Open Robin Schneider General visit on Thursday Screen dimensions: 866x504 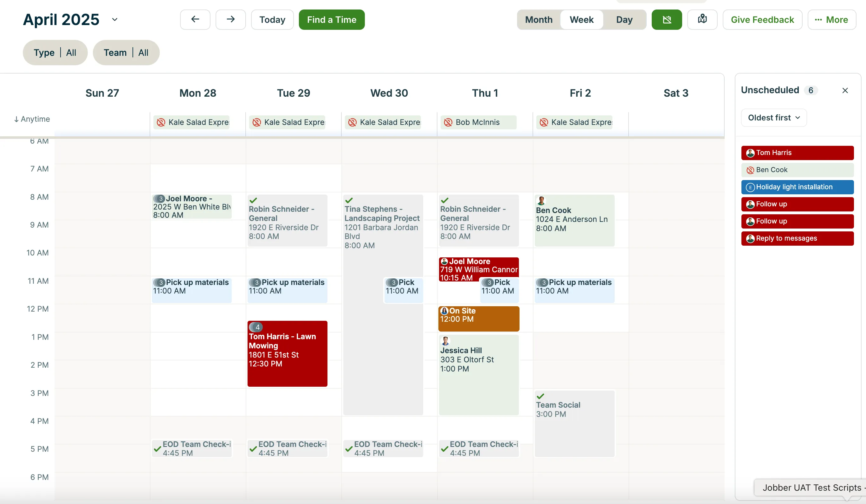(479, 221)
